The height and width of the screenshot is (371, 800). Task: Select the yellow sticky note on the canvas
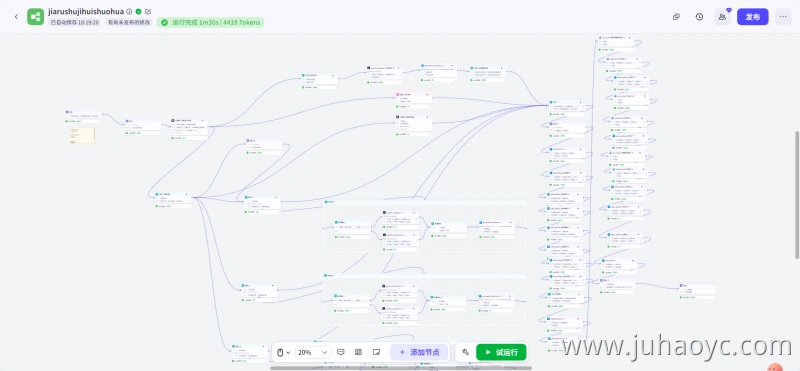[82, 135]
